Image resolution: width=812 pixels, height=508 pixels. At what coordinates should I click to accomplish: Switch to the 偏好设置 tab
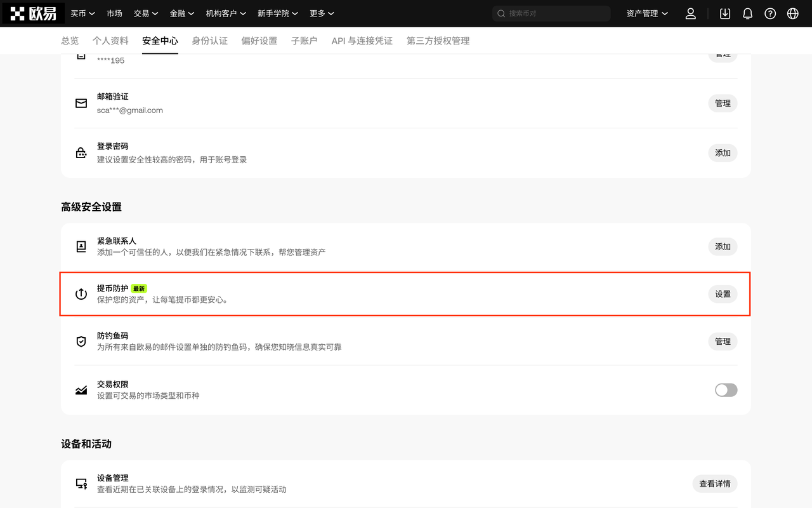(x=259, y=41)
